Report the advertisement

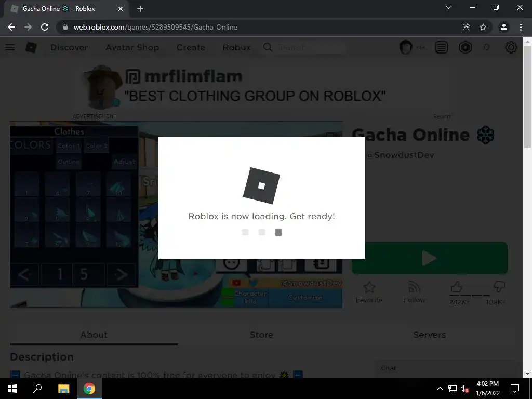[442, 116]
